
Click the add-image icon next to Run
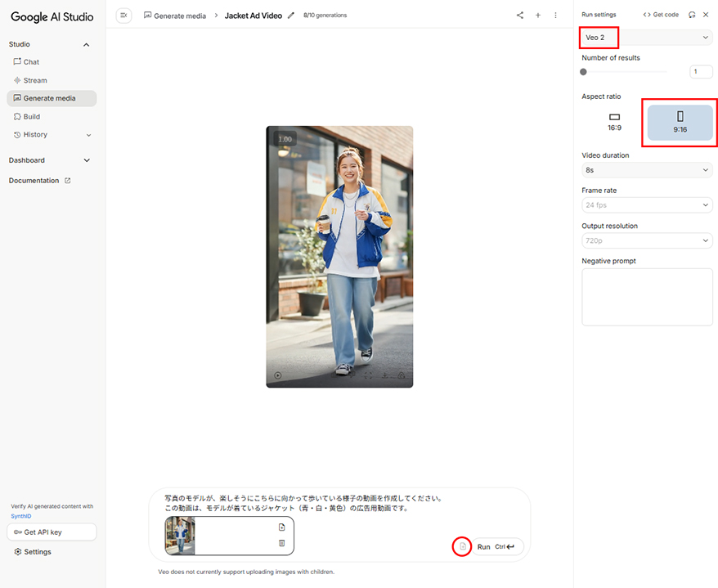tap(462, 546)
